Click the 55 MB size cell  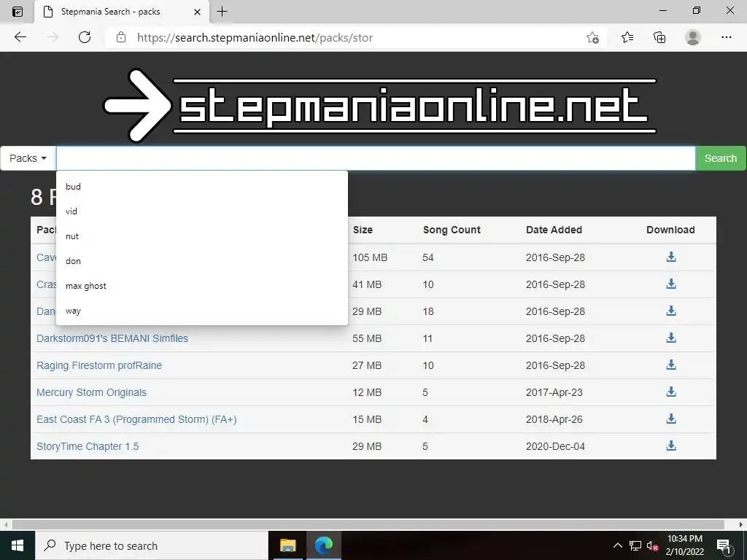click(367, 338)
